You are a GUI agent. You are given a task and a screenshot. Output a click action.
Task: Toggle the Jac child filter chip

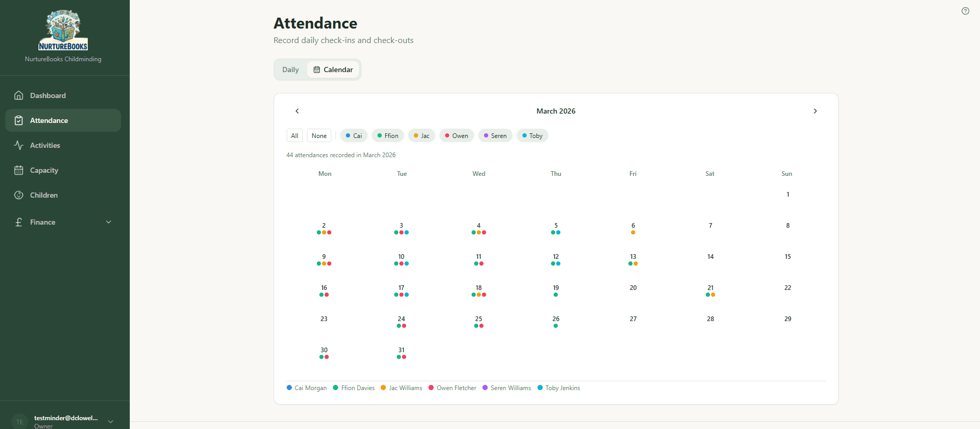pos(422,136)
